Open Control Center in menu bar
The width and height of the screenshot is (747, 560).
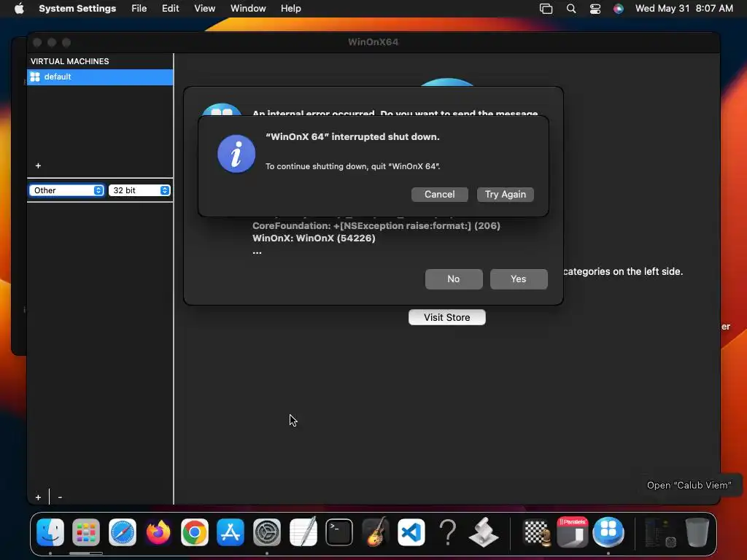coord(595,9)
